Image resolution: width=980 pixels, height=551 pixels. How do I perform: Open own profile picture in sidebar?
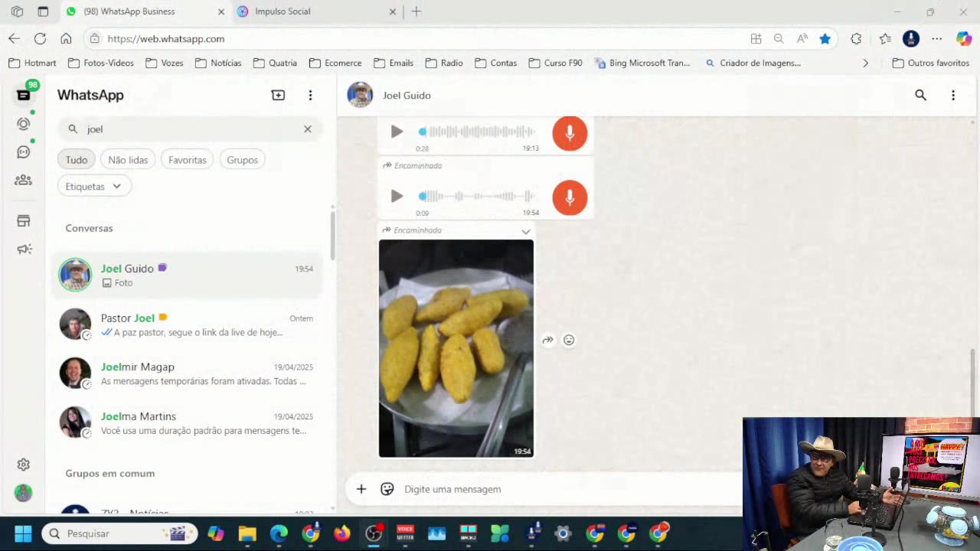pyautogui.click(x=24, y=493)
